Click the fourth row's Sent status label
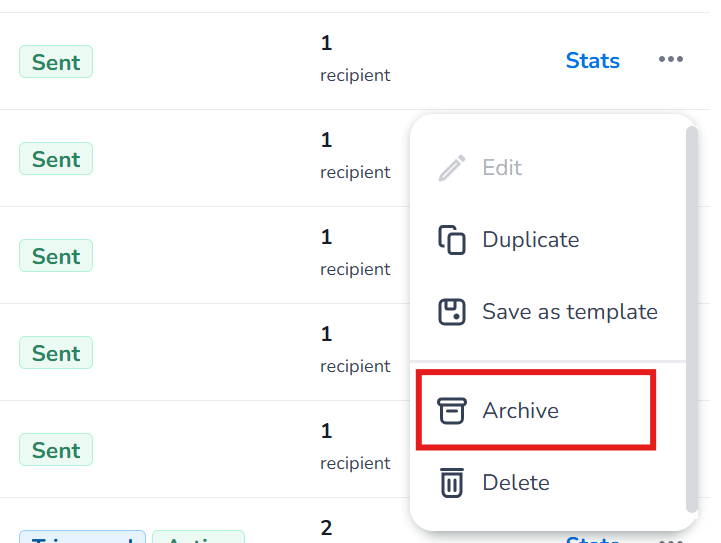This screenshot has width=721, height=543. (56, 353)
